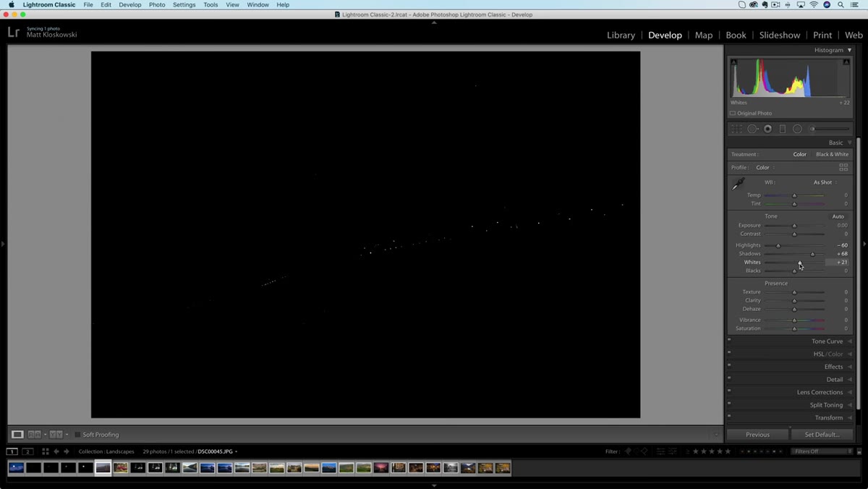Open the Develop menu in menu bar
Image resolution: width=868 pixels, height=489 pixels.
tap(130, 4)
